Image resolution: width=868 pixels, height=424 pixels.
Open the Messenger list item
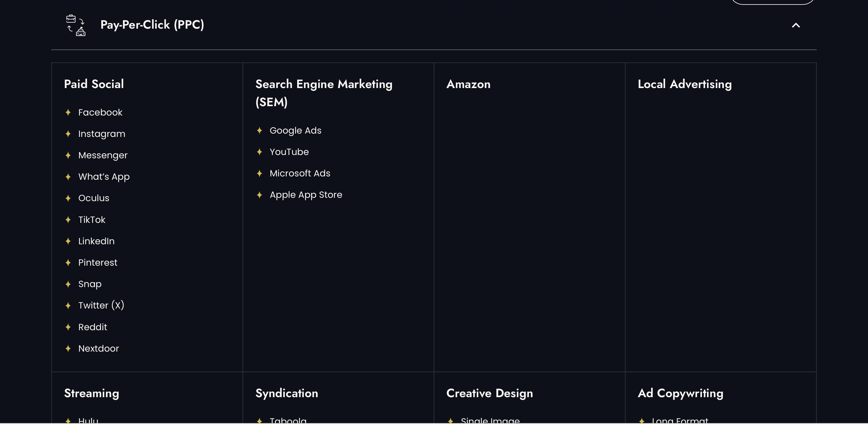pos(103,155)
